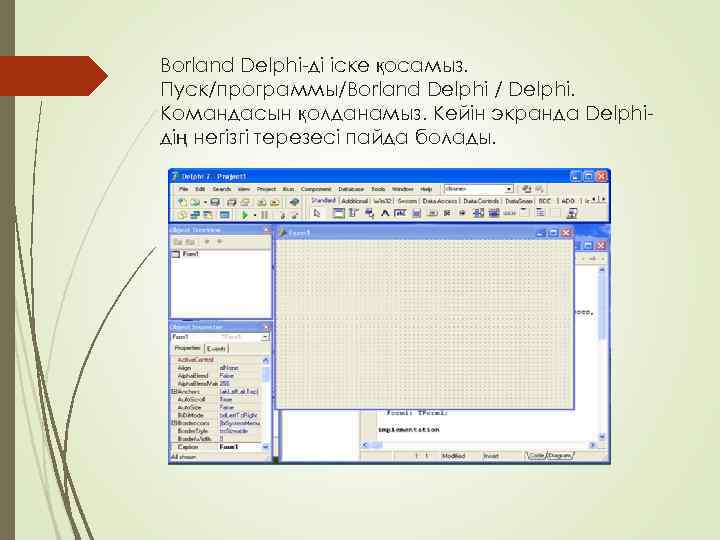Screen dimensions: 720x540
Task: Select the CheckBox component icon
Action: (x=447, y=213)
